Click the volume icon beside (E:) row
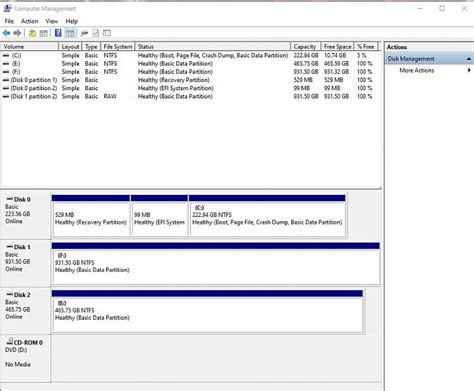Viewport: 474px width, 391px height. (6, 63)
